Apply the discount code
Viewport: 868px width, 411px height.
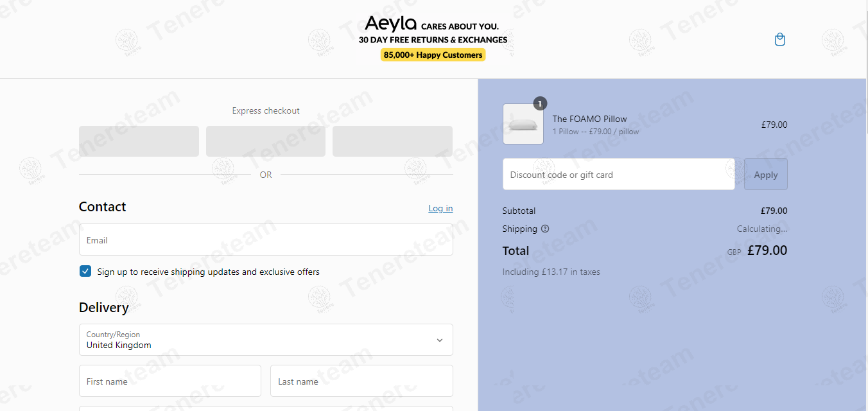[x=765, y=174]
